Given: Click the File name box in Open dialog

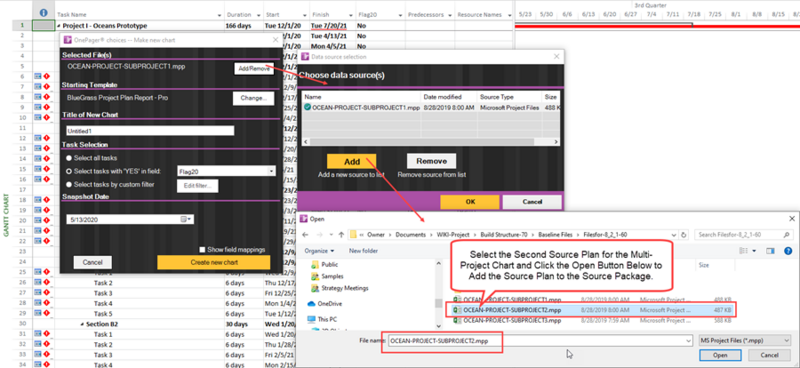Looking at the screenshot, I should [541, 340].
